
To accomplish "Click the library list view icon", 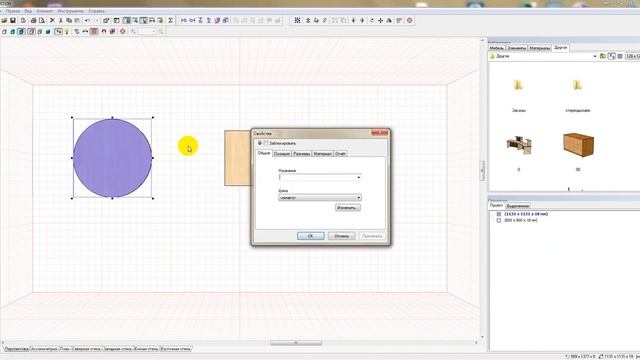I will coord(620,56).
